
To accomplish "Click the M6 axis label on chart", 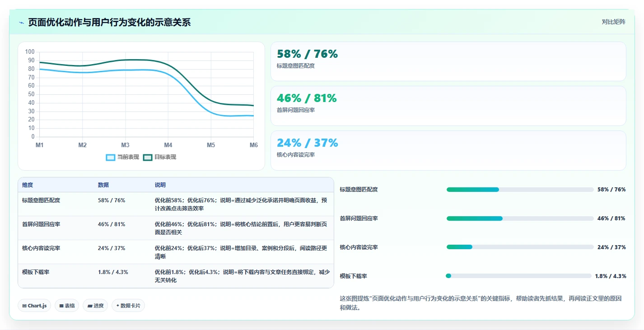I will 254,145.
